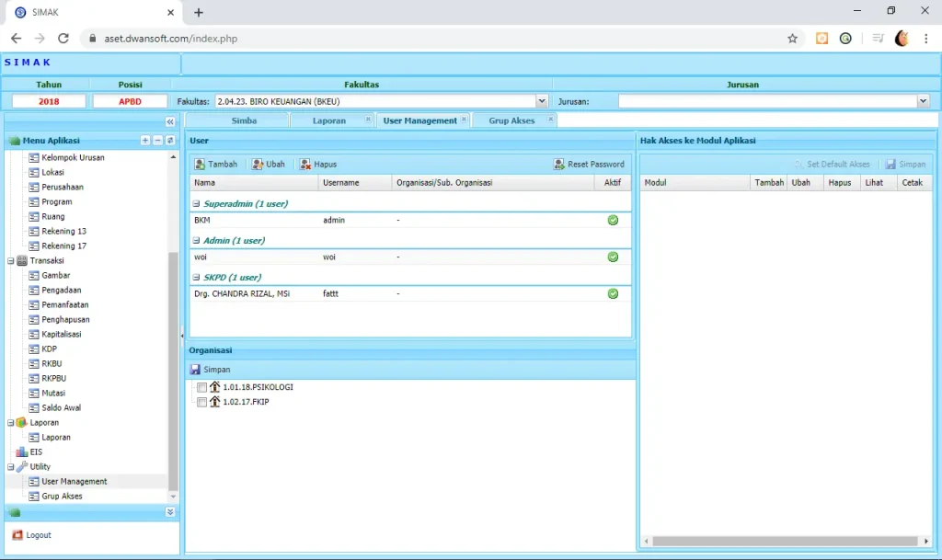The height and width of the screenshot is (560, 942).
Task: Click the Reset Password button
Action: [x=589, y=164]
